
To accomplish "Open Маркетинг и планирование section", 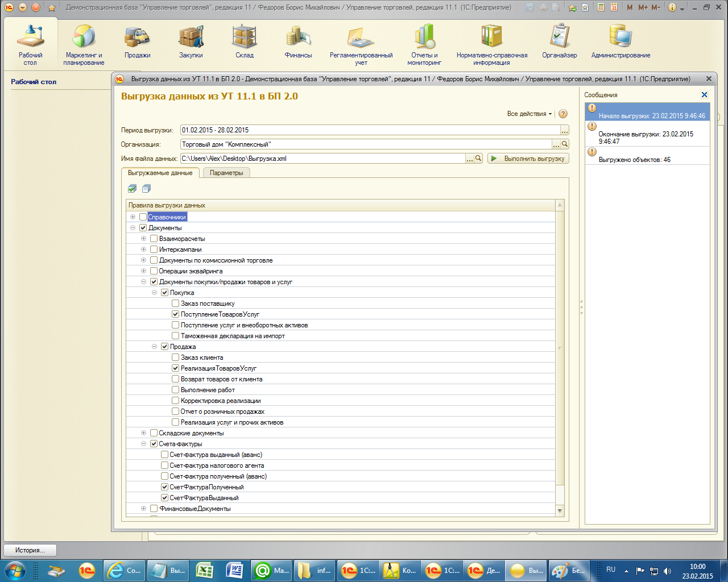I will [84, 45].
